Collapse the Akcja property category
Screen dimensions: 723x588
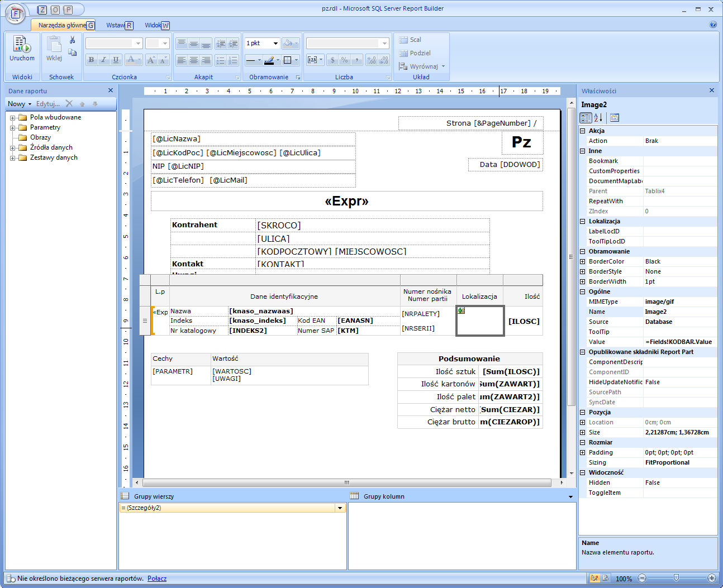point(582,131)
